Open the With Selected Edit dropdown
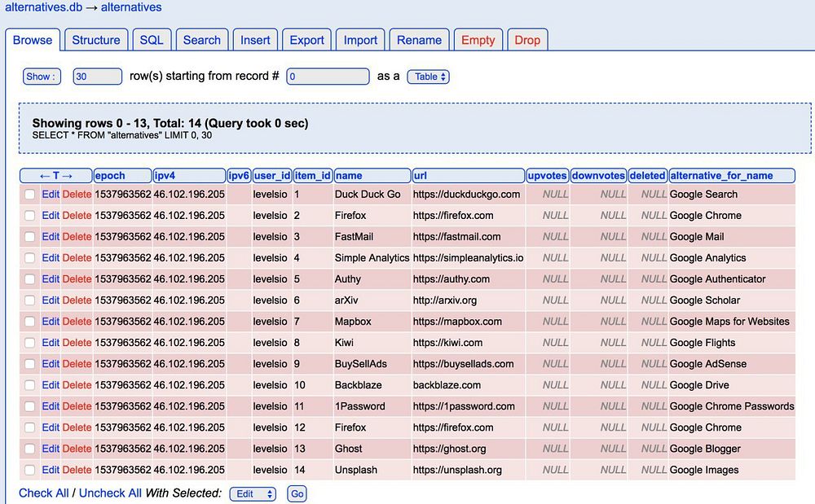 click(253, 493)
